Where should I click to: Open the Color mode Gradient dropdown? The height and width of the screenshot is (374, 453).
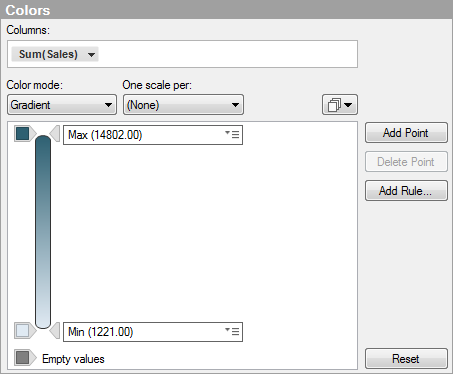point(62,105)
